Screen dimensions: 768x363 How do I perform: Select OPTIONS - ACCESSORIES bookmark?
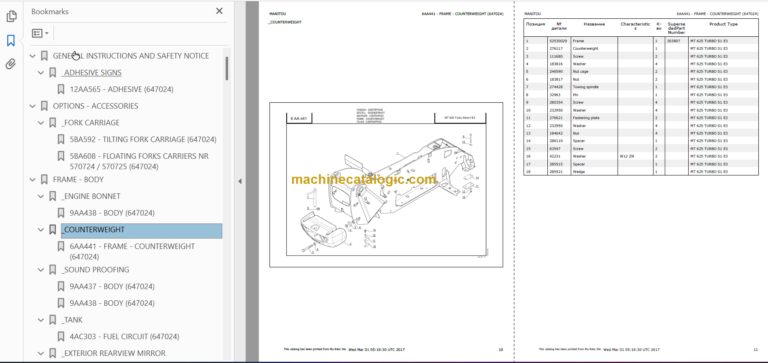pos(96,106)
